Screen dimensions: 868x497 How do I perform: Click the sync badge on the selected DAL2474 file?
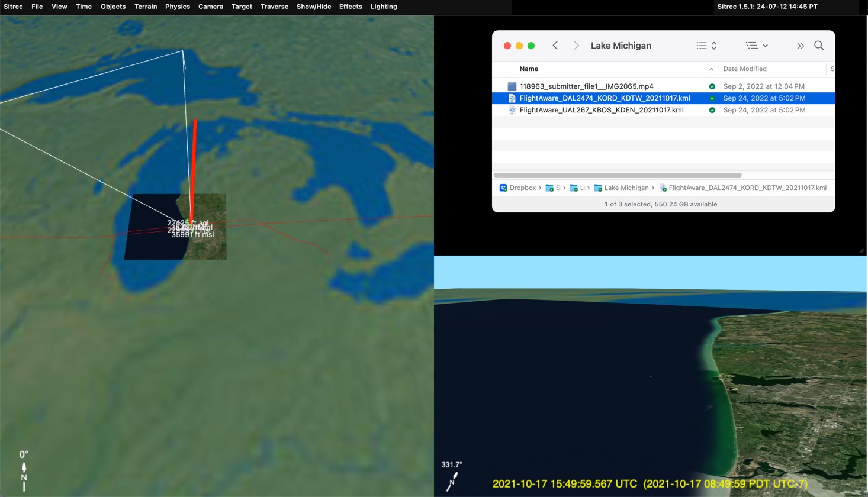[x=711, y=98]
